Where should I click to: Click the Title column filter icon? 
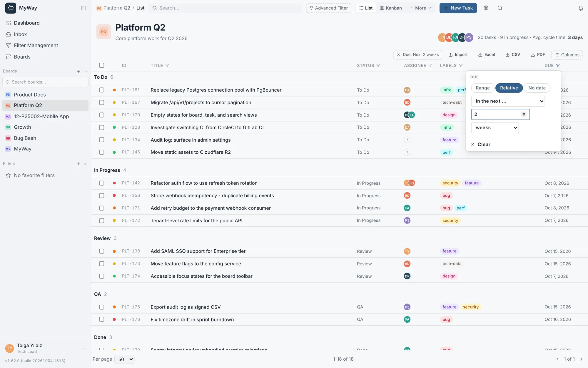[167, 66]
